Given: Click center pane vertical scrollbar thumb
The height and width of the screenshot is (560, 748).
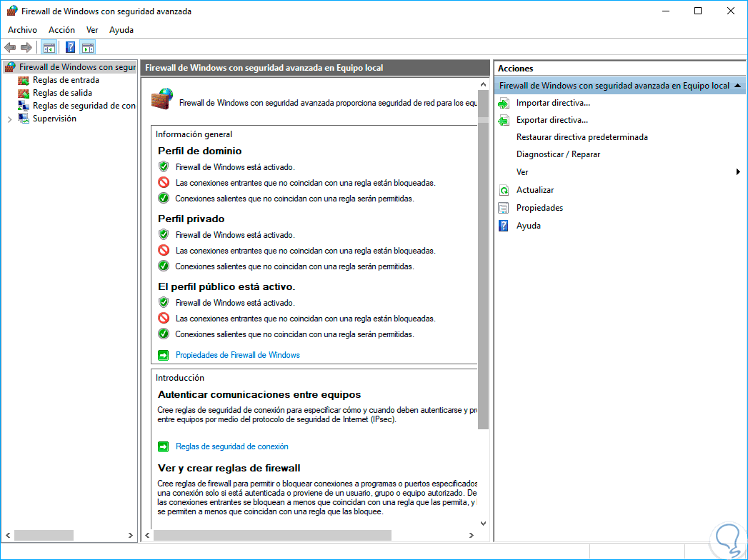Looking at the screenshot, I should pyautogui.click(x=483, y=260).
